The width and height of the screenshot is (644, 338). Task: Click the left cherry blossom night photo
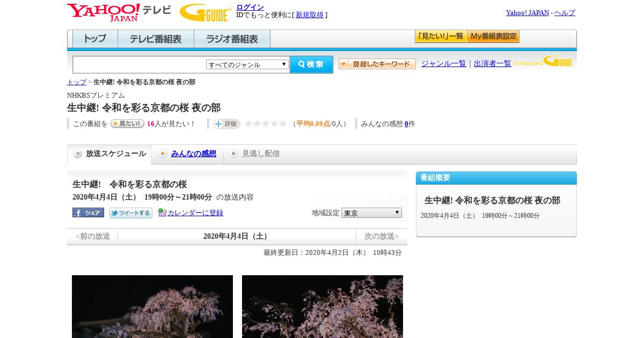click(152, 306)
